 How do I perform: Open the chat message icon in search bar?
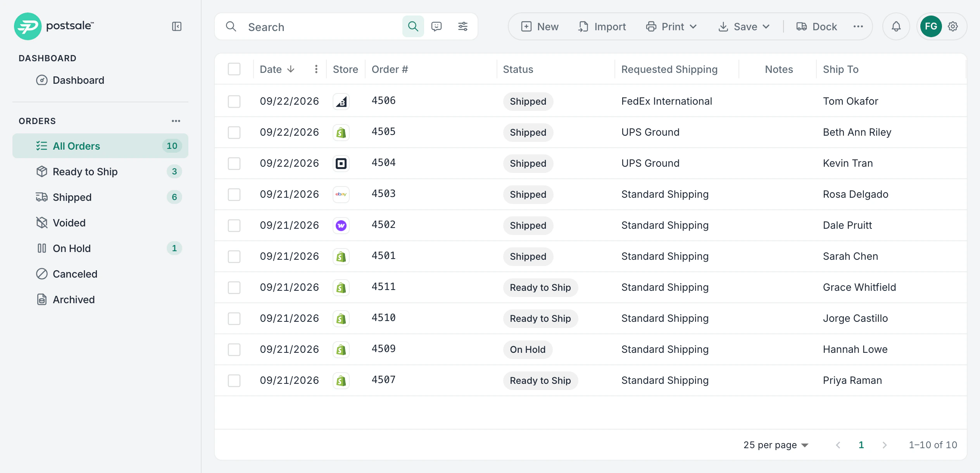click(437, 26)
